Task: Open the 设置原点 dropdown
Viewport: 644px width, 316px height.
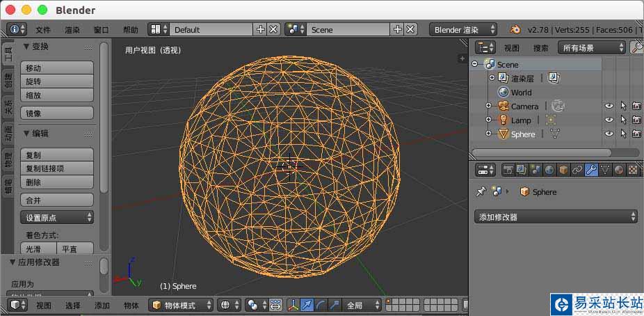Action: tap(56, 217)
